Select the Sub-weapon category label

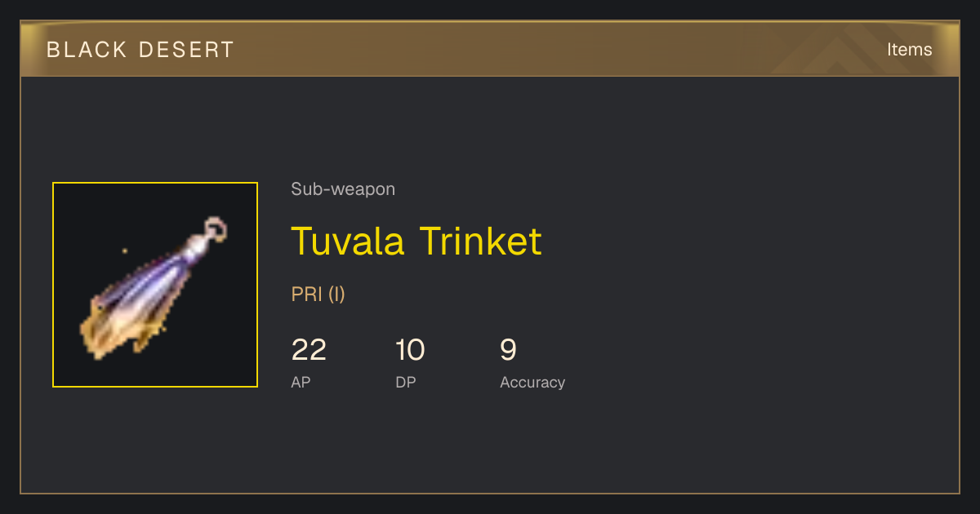[343, 189]
